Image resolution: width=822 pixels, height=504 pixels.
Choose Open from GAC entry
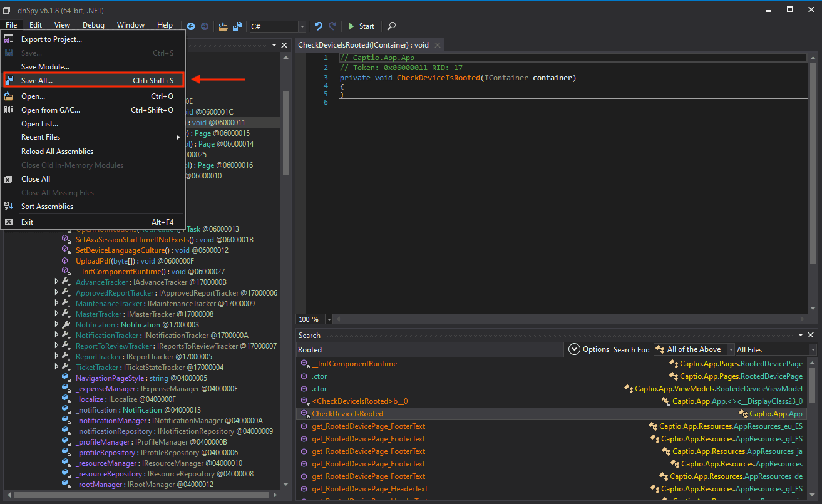point(93,110)
